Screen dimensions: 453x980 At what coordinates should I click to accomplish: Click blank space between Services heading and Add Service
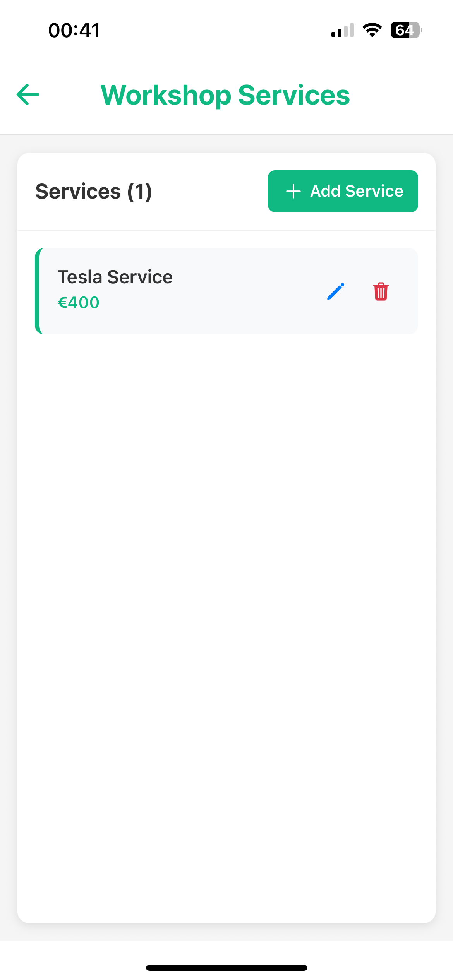pyautogui.click(x=209, y=192)
